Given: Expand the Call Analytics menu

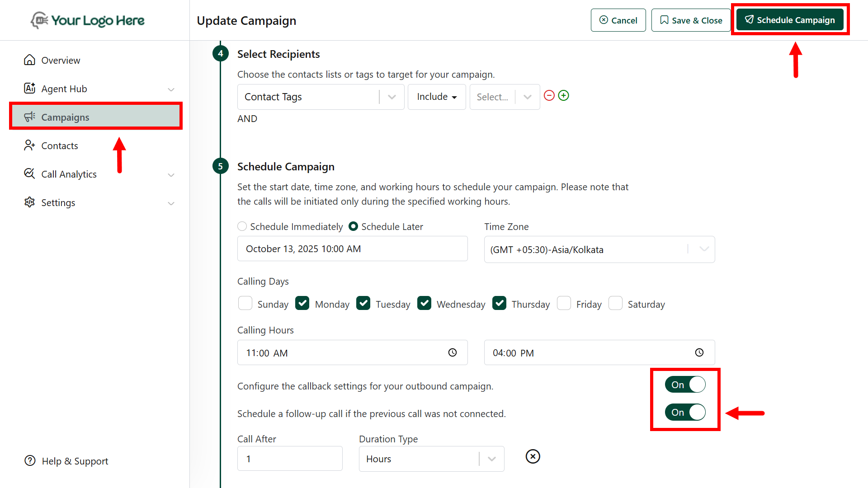Looking at the screenshot, I should point(69,174).
